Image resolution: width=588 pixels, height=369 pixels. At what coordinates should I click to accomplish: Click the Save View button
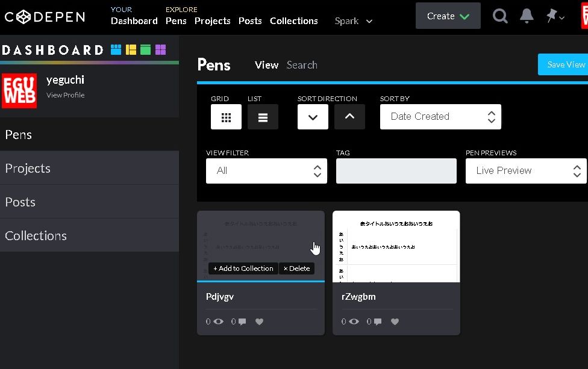coord(565,64)
